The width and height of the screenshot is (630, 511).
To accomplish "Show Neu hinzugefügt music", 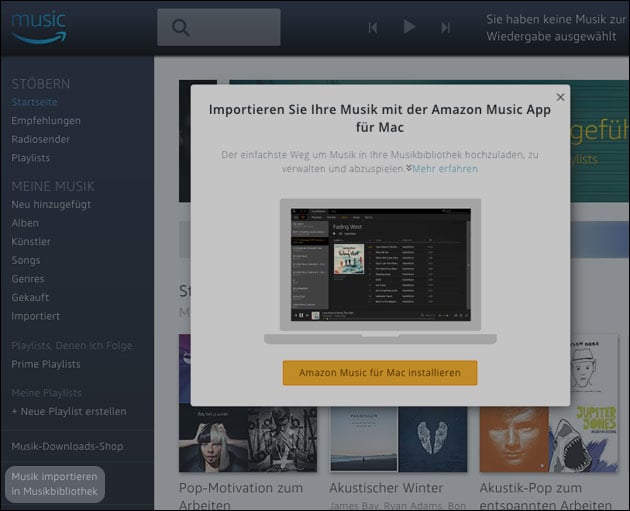I will [49, 204].
